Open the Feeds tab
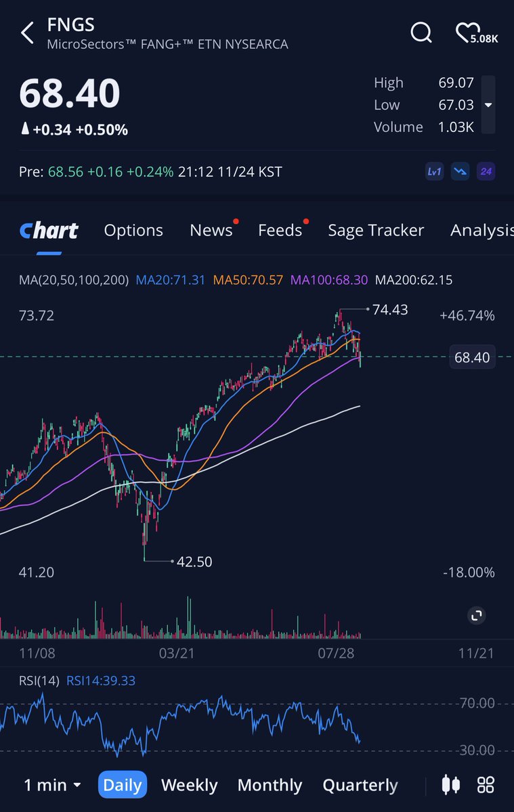 [x=280, y=231]
